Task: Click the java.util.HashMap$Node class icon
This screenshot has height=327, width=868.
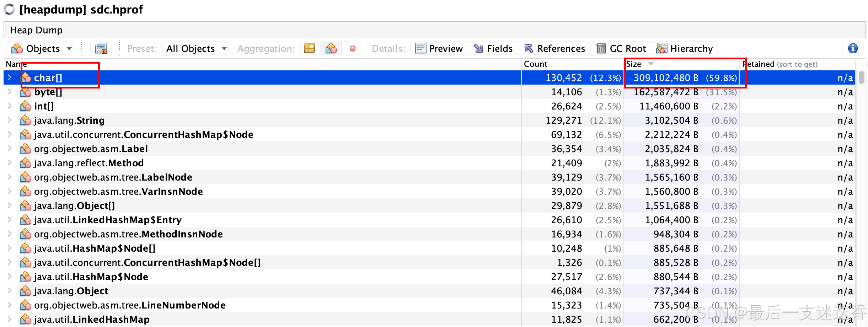Action: [26, 277]
